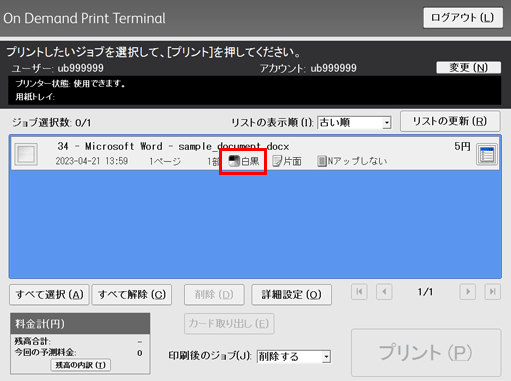Go to next page of job list

[x=467, y=292]
